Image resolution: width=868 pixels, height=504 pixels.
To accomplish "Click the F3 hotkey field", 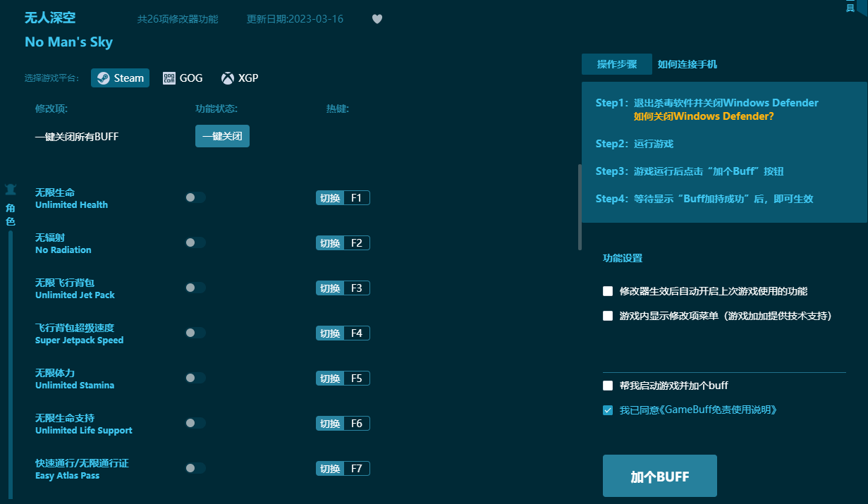I will pos(357,288).
